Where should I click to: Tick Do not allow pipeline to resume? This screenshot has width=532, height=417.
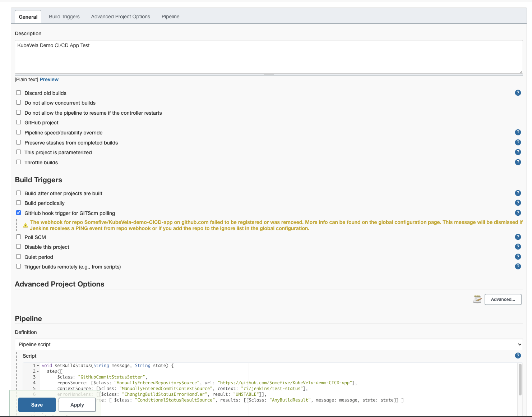point(19,113)
